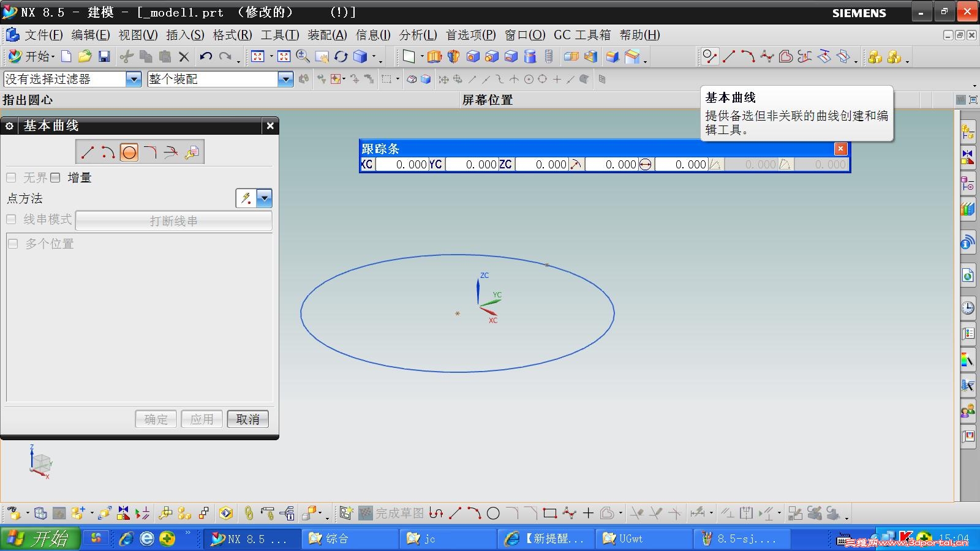Select the Line tool in dialog
The image size is (980, 551).
[88, 152]
